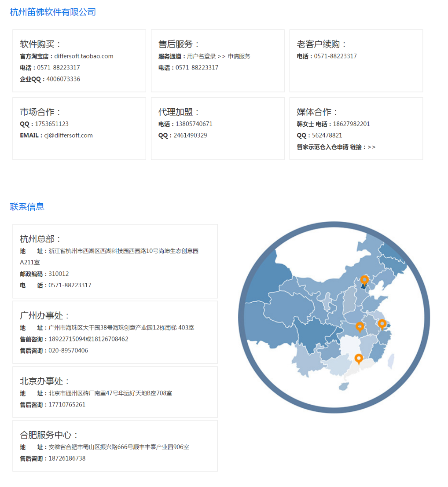The height and width of the screenshot is (487, 448).
Task: Click the 售后服务 card title
Action: [179, 44]
